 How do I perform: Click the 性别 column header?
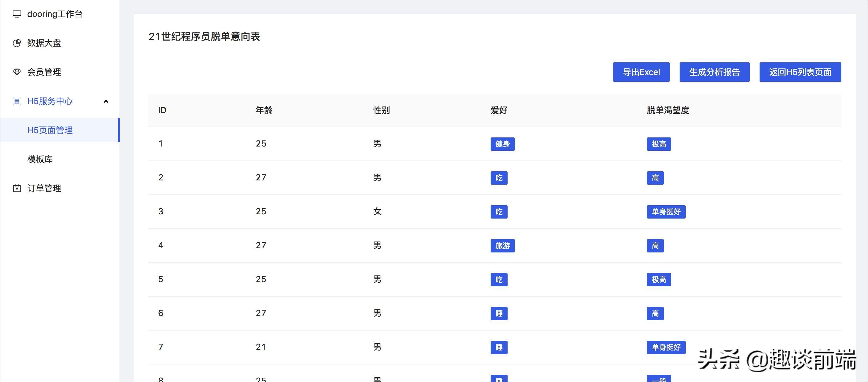381,110
